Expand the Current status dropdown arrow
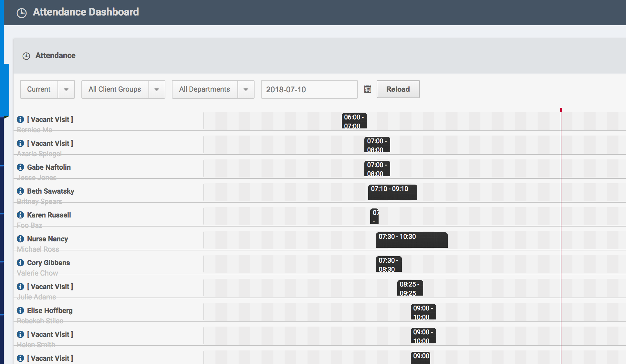Screen dimensions: 626x364 pos(66,89)
